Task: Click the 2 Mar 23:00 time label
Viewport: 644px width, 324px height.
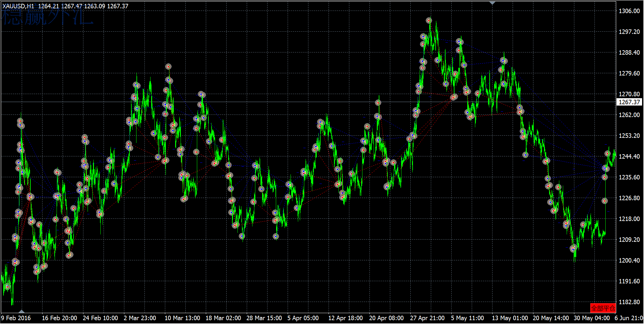Action: click(140, 318)
